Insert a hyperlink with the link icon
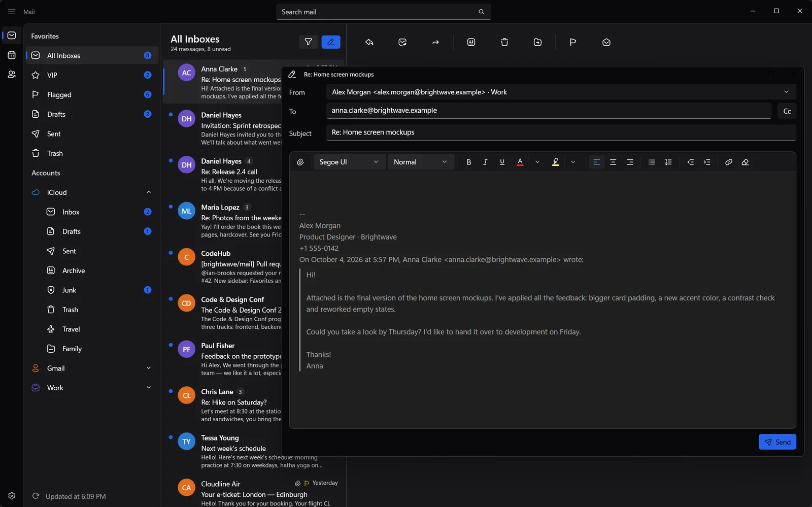This screenshot has width=812, height=507. pos(729,162)
